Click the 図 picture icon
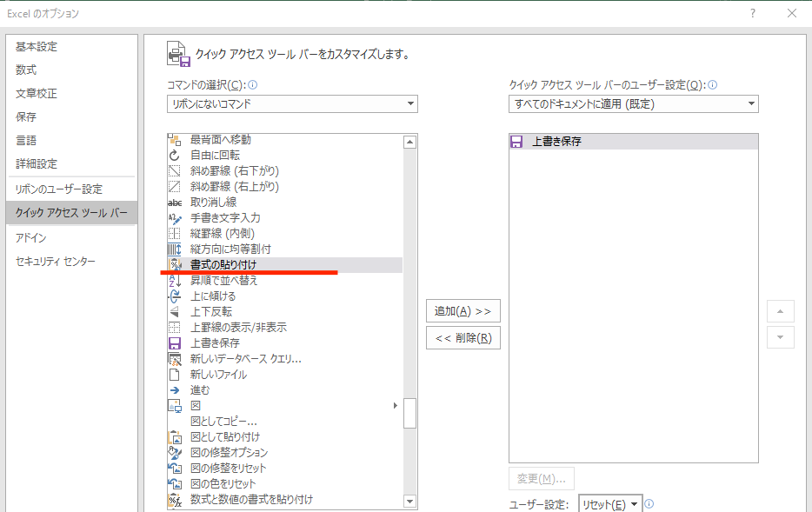This screenshot has height=512, width=812. click(175, 406)
